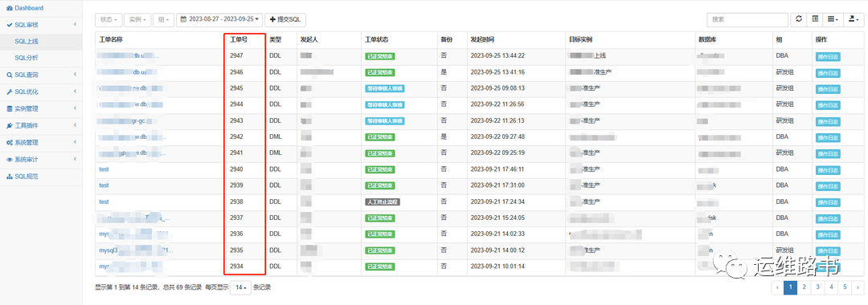Screen dimensions: 868x305
Task: Open the 实例 filter dropdown
Action: tap(137, 19)
